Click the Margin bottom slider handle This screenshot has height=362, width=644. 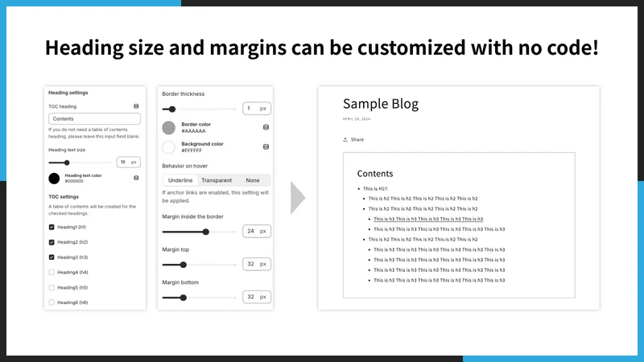pos(184,298)
